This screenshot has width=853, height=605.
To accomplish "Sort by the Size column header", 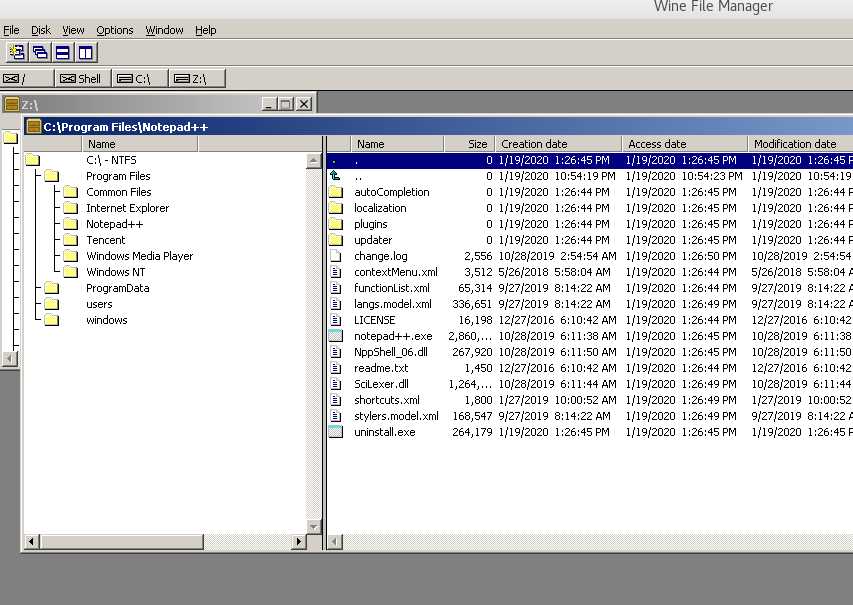I will (x=469, y=144).
